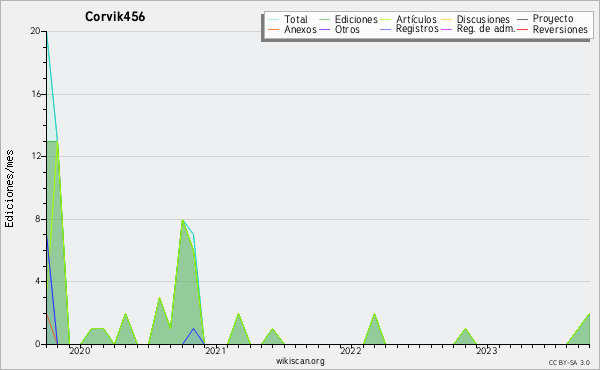Click the Registros legend label

click(417, 29)
